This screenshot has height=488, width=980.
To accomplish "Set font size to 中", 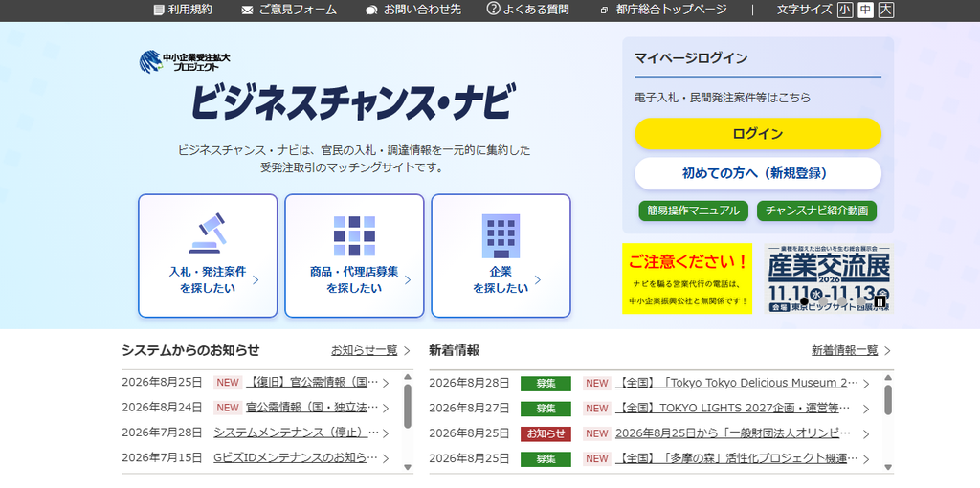I will [865, 10].
